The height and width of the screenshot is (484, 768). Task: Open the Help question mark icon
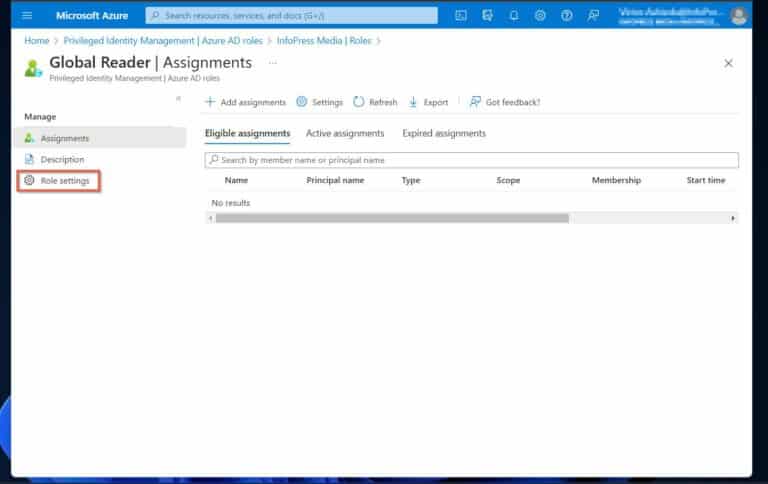tap(566, 16)
